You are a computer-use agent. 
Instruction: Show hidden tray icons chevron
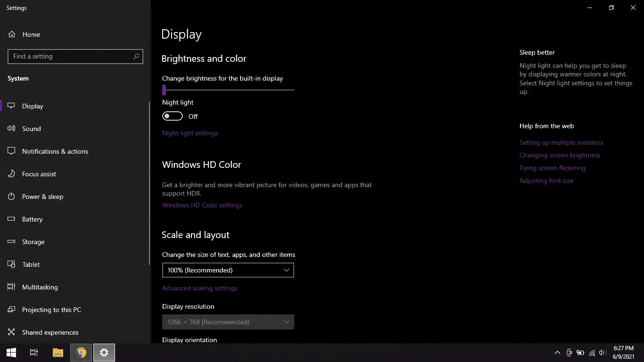coord(557,353)
